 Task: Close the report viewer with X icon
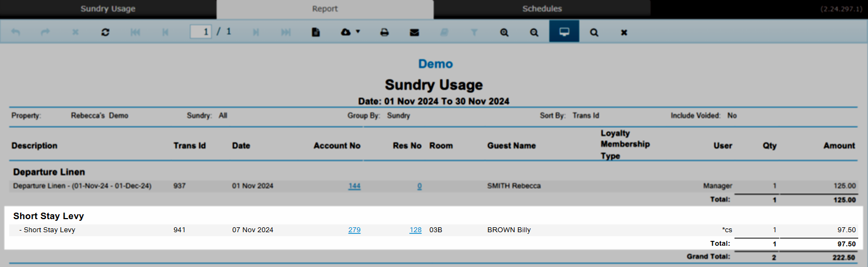click(x=624, y=32)
